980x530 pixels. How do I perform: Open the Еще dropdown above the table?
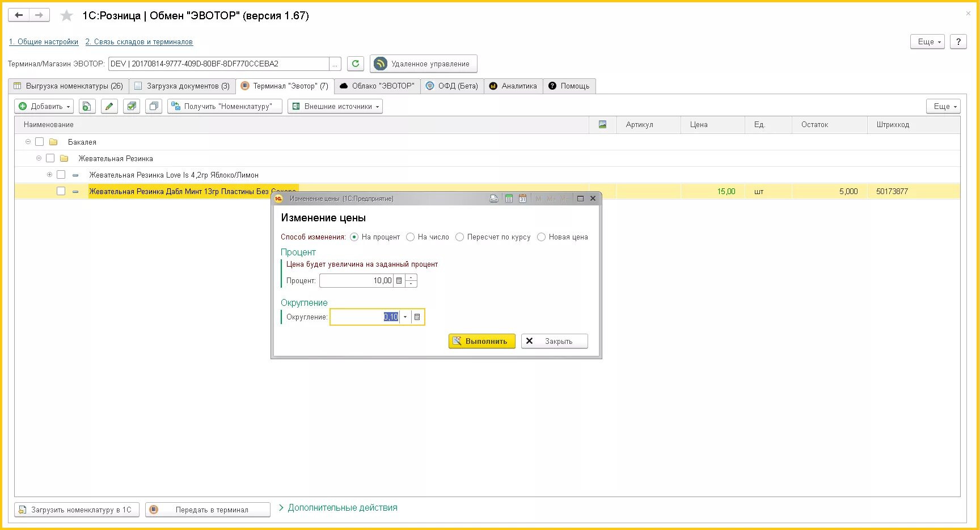(x=943, y=106)
